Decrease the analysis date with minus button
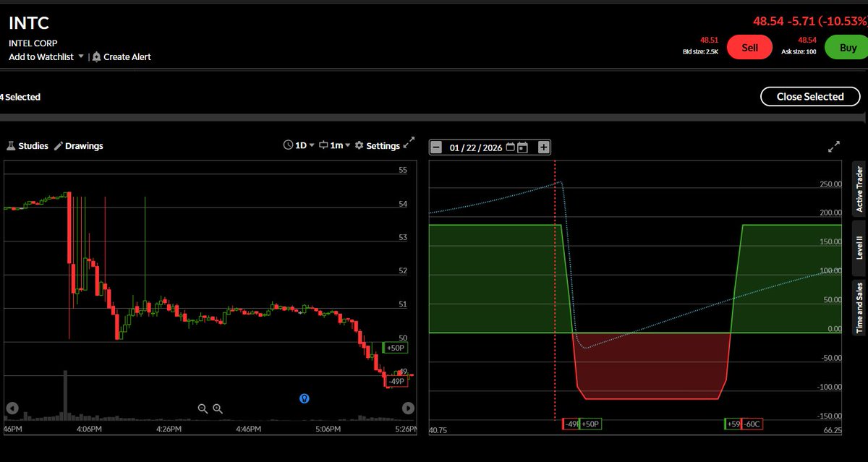The height and width of the screenshot is (462, 868). pyautogui.click(x=436, y=147)
